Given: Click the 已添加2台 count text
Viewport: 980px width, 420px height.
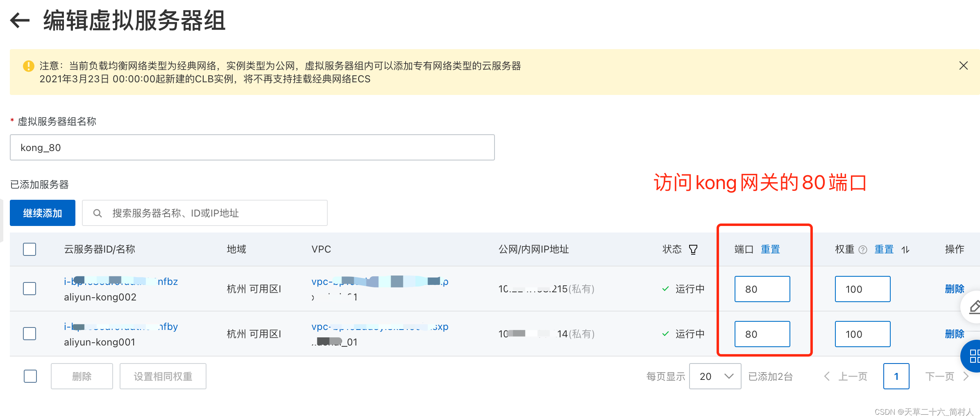Looking at the screenshot, I should (770, 377).
